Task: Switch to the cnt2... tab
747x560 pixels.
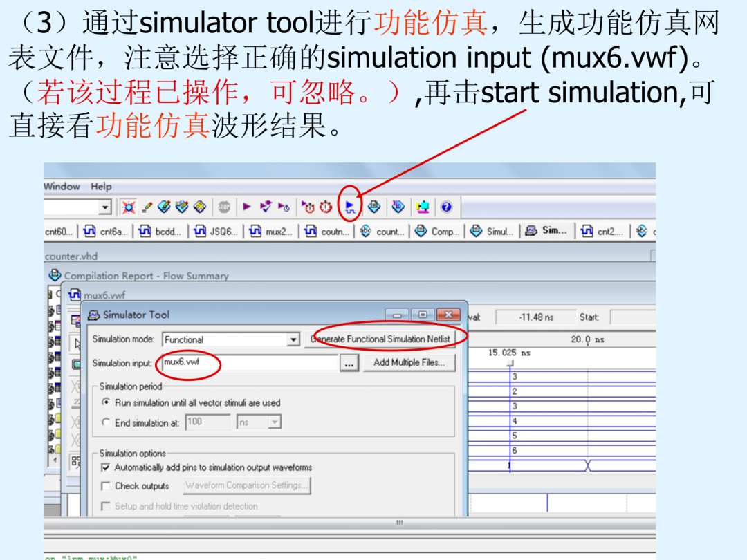Action: (602, 232)
